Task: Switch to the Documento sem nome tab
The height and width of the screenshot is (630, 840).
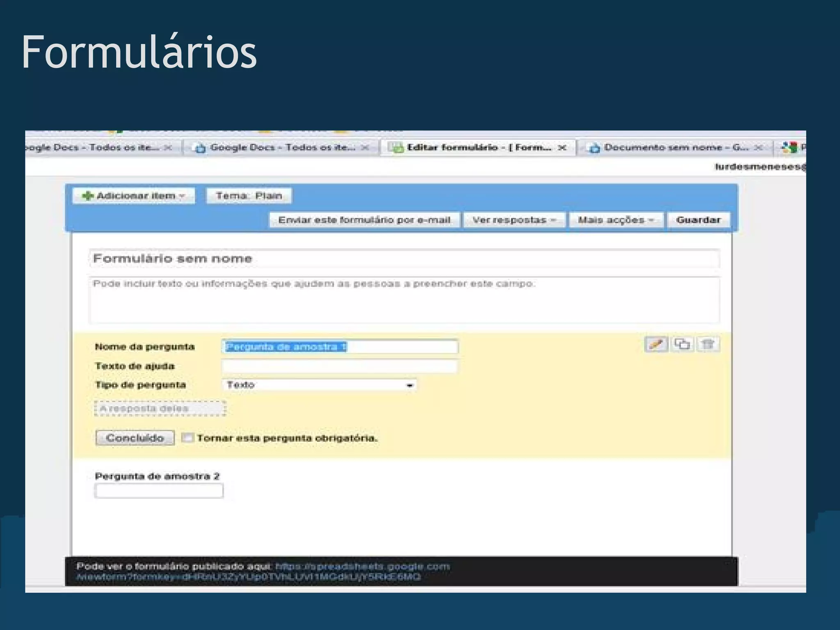Action: pyautogui.click(x=673, y=148)
